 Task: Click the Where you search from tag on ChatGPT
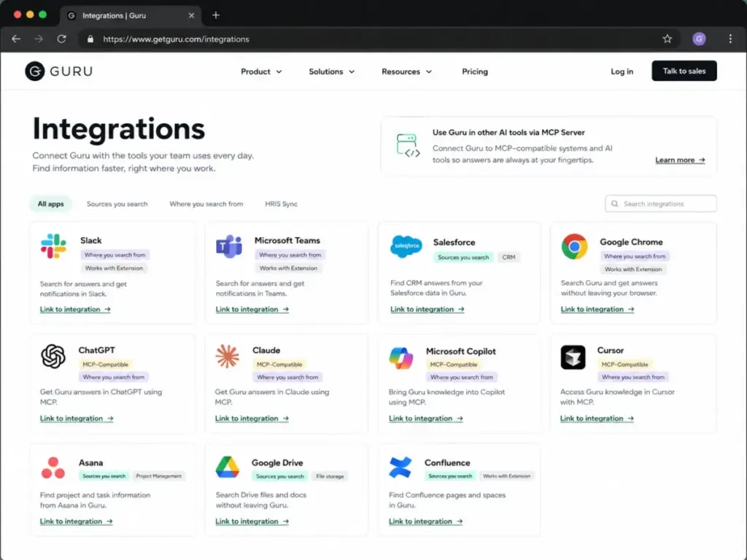113,377
